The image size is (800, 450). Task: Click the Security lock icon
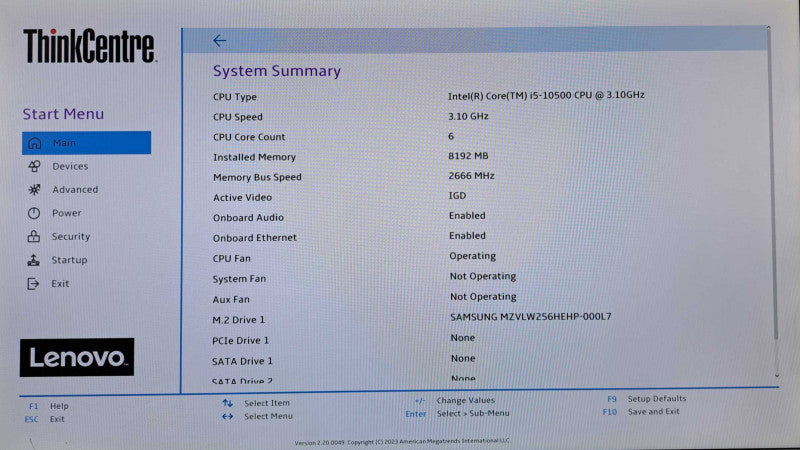tap(34, 236)
